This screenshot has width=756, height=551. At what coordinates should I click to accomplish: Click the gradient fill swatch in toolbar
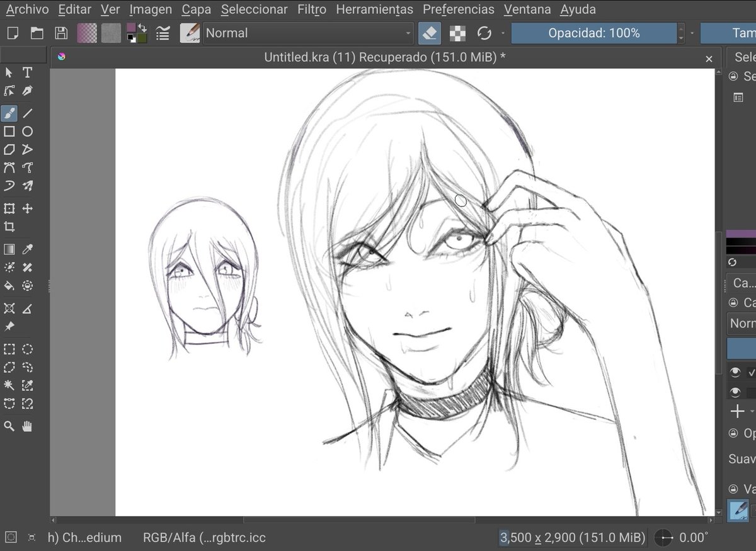tap(87, 33)
